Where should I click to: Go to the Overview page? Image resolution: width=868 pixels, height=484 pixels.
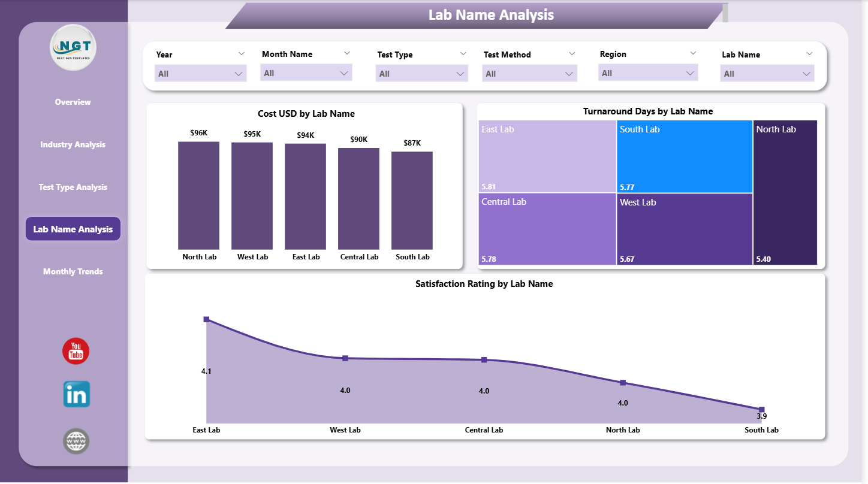pyautogui.click(x=73, y=102)
